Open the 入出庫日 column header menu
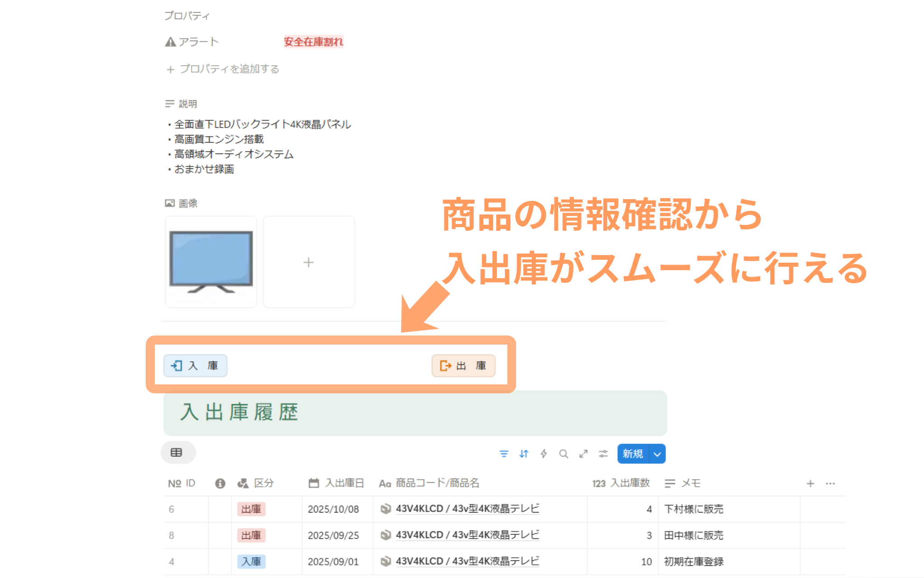The image size is (924, 578). click(344, 483)
